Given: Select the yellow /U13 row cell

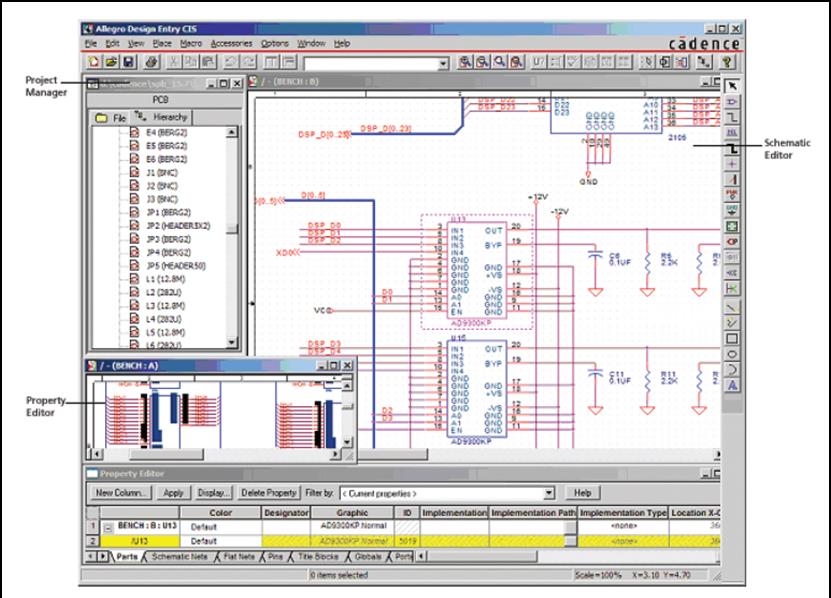Looking at the screenshot, I should pos(140,541).
